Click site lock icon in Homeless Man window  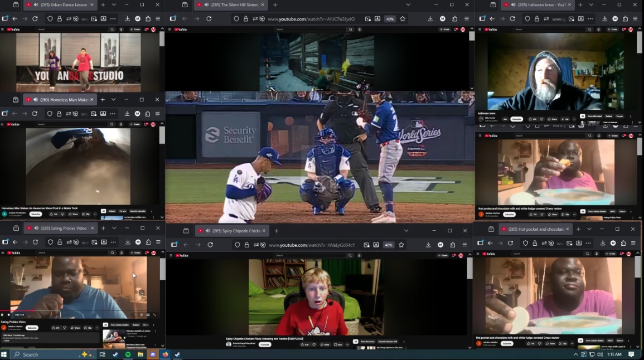click(x=59, y=114)
